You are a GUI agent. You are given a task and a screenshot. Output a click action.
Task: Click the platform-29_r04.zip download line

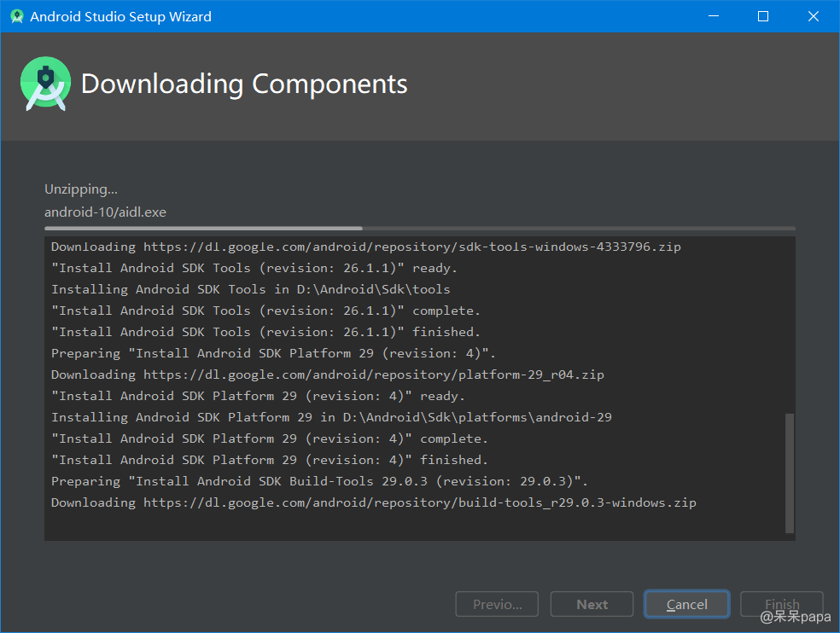[x=328, y=375]
